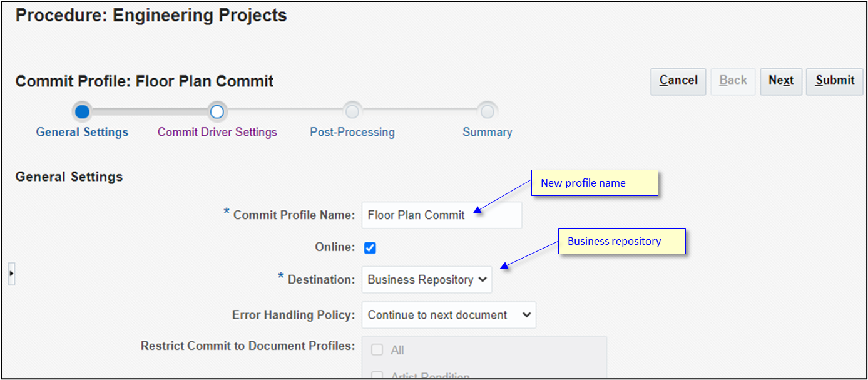Click the filled General Settings step circle
868x380 pixels.
pyautogui.click(x=82, y=111)
